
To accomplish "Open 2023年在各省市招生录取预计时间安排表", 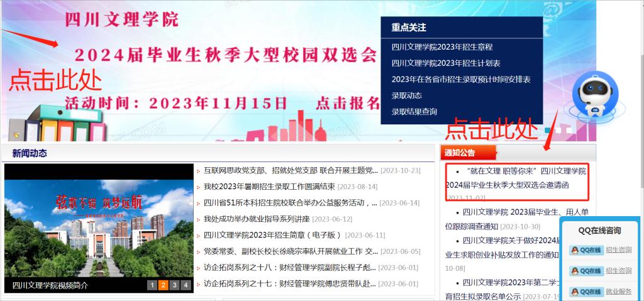I will (x=461, y=79).
